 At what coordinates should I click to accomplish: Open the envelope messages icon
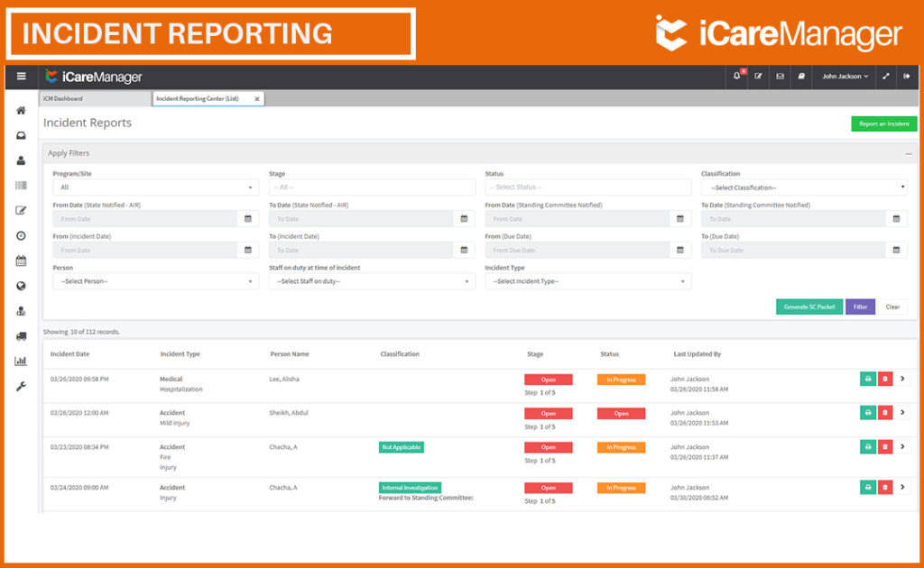click(780, 76)
